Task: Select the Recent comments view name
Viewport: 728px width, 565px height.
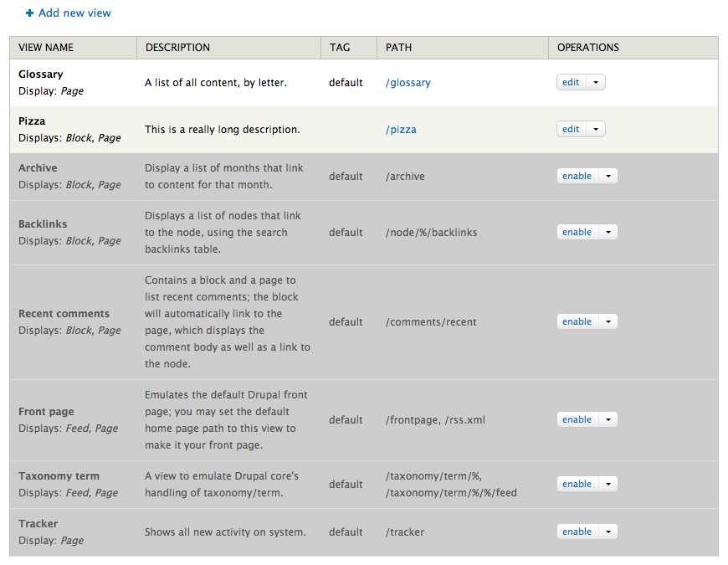Action: pyautogui.click(x=64, y=314)
